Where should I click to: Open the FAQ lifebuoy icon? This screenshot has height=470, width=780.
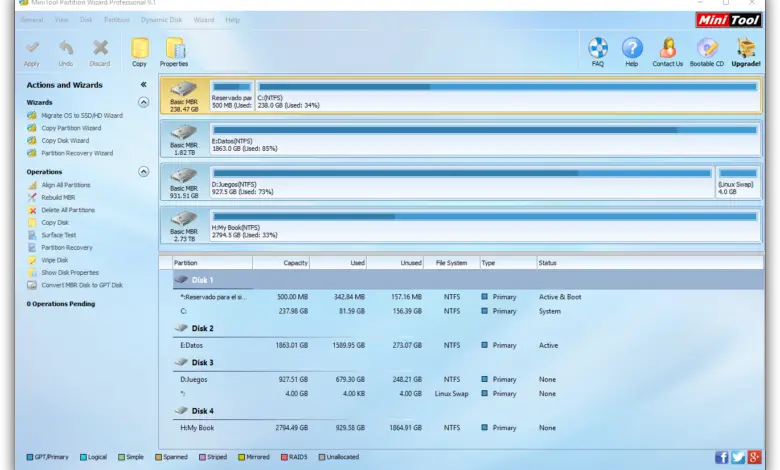(x=598, y=48)
